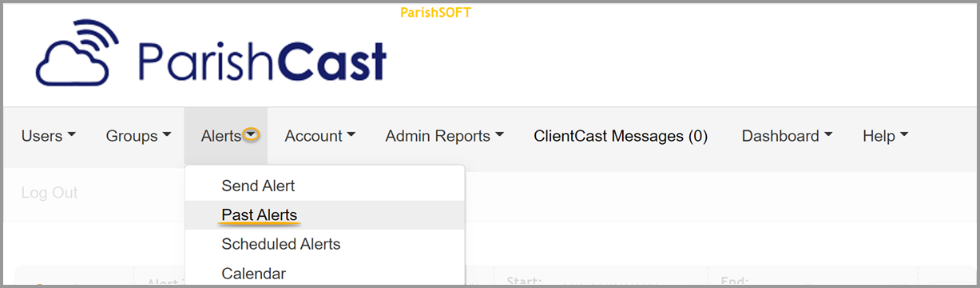This screenshot has height=288, width=980.
Task: Click the Log Out link
Action: pyautogui.click(x=50, y=193)
